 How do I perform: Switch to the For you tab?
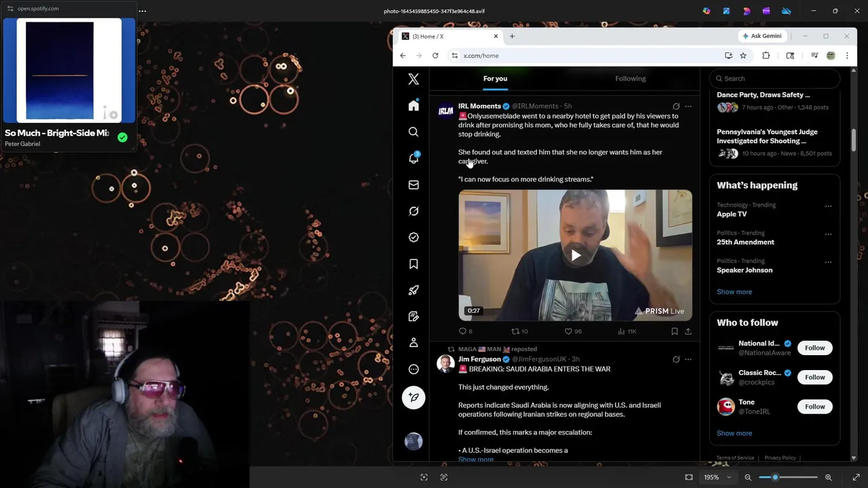(495, 79)
